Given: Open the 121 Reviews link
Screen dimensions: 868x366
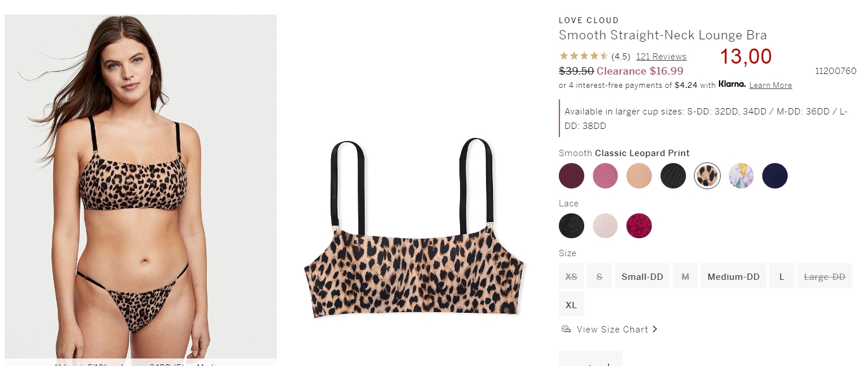Looking at the screenshot, I should (x=661, y=57).
